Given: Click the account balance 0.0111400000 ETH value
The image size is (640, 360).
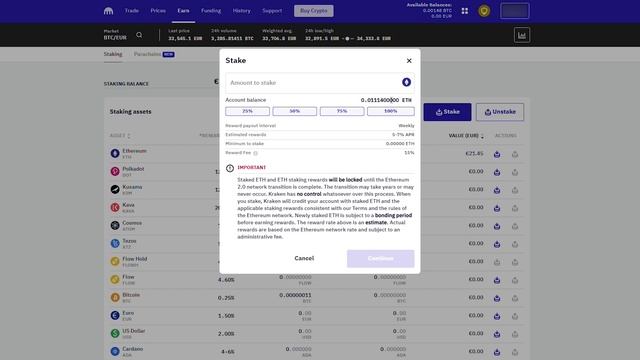Looking at the screenshot, I should (x=386, y=100).
